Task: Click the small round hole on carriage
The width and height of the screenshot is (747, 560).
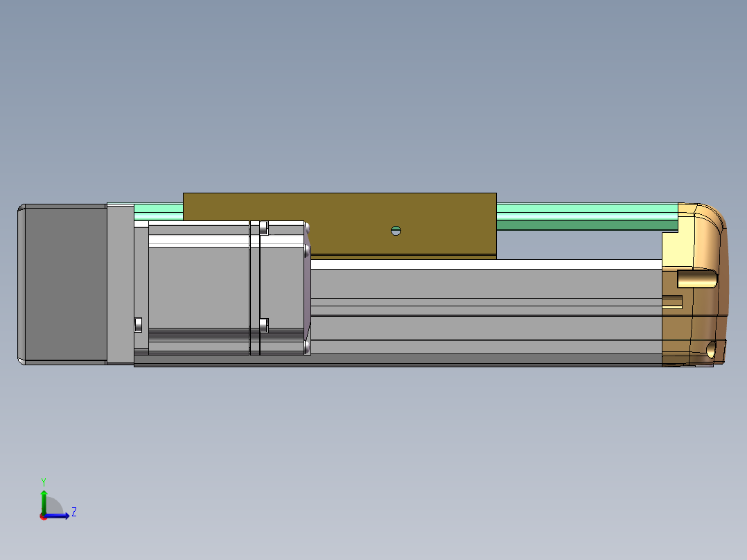Action: click(x=396, y=231)
